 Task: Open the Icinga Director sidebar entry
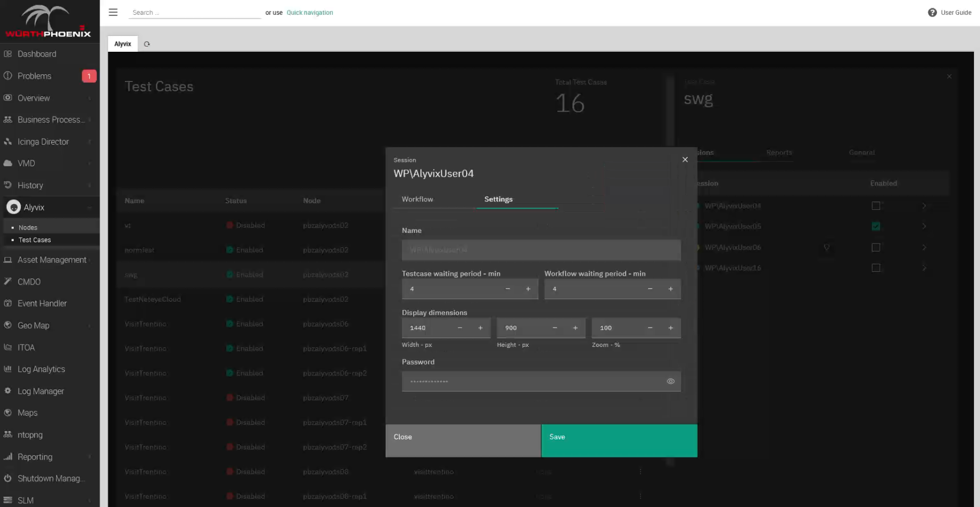tap(43, 141)
